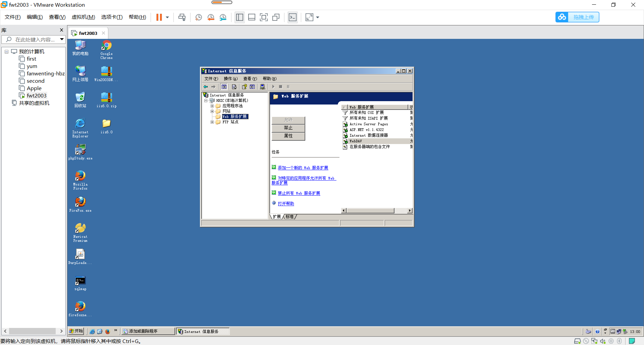Collapse the HBZC local computer node
This screenshot has width=644, height=345.
tap(206, 100)
